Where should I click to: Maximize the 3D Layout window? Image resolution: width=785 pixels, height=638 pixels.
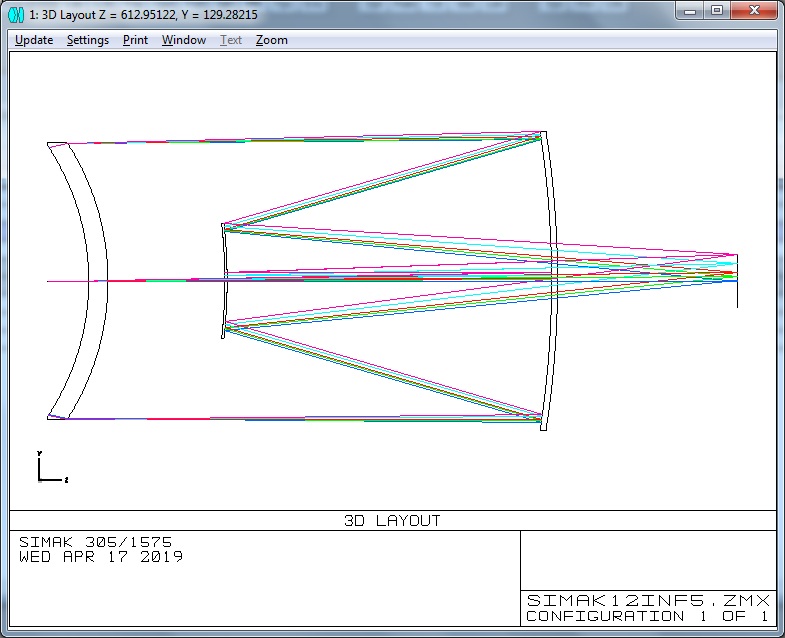coord(717,11)
